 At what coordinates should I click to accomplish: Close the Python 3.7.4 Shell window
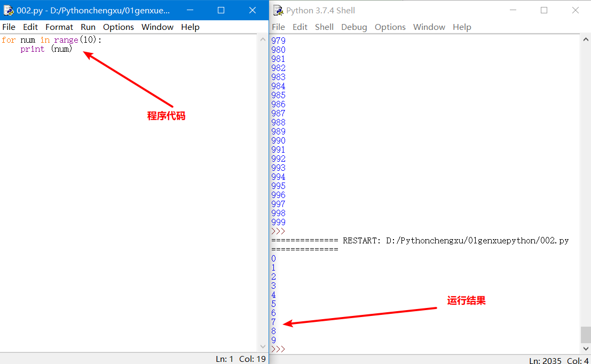coord(575,10)
